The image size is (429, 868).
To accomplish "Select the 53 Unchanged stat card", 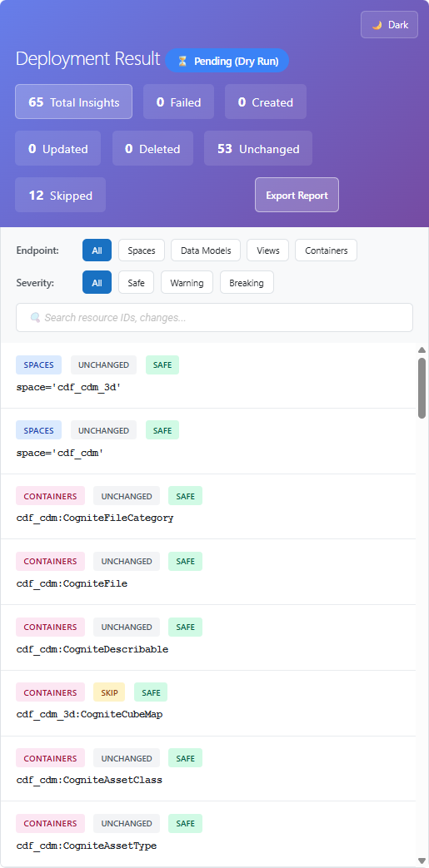I will (257, 148).
